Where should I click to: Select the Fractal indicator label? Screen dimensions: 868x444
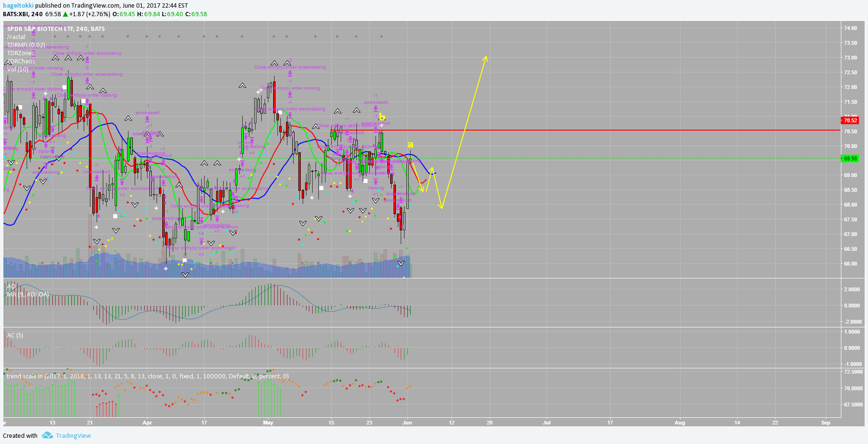pos(16,37)
